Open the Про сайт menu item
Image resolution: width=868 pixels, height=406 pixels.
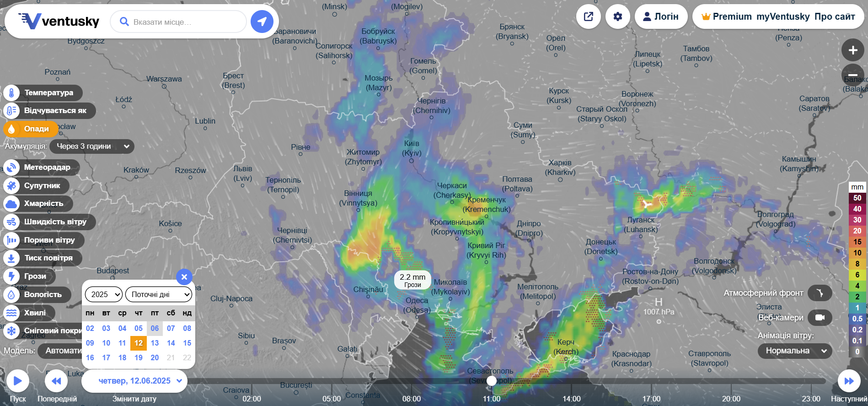pyautogui.click(x=835, y=17)
